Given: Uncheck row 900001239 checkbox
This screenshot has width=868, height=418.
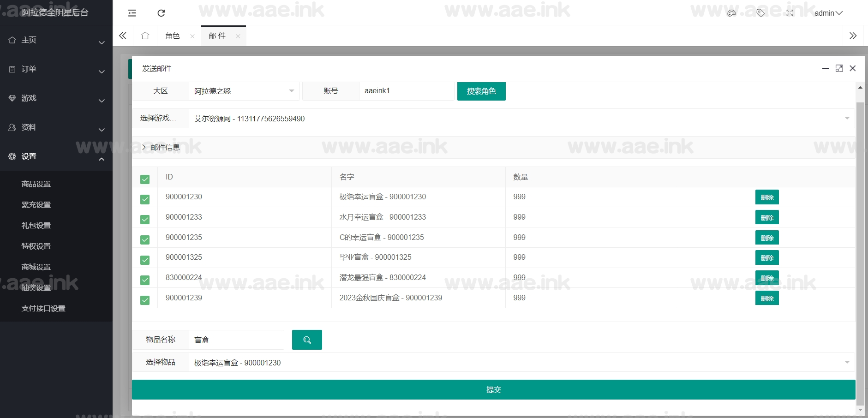Looking at the screenshot, I should [145, 300].
